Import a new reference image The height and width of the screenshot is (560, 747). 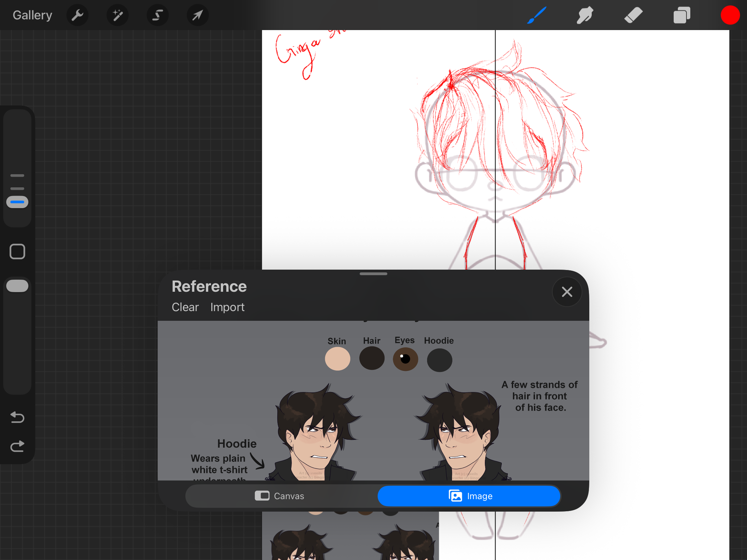(x=227, y=307)
